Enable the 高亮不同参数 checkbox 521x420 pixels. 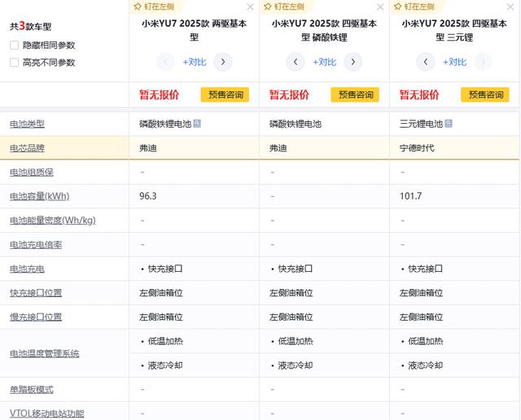[x=15, y=63]
